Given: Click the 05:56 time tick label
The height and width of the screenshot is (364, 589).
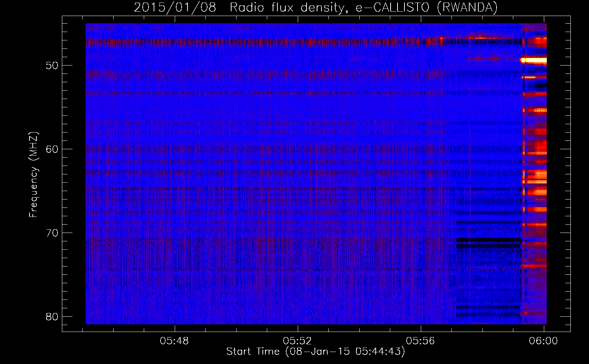Looking at the screenshot, I should (420, 341).
